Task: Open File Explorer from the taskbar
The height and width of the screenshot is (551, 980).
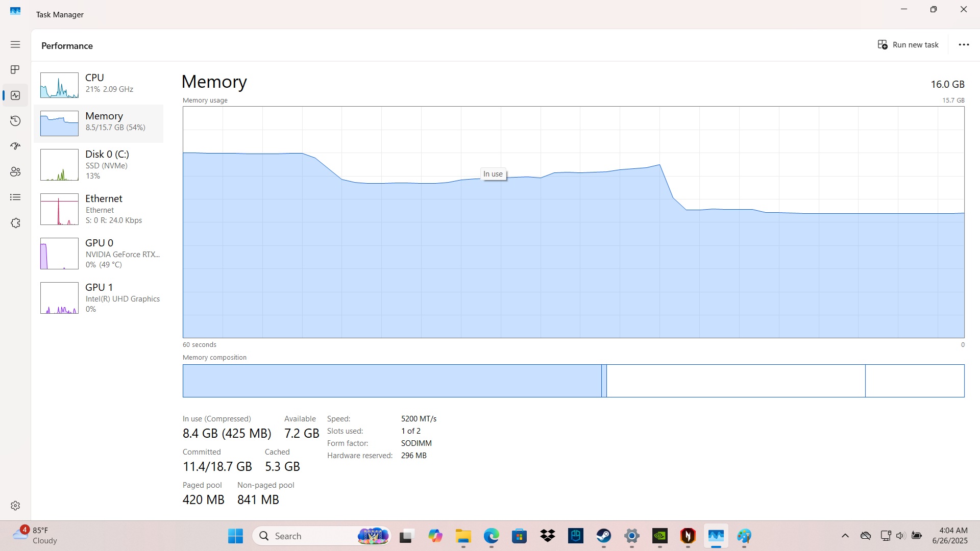Action: (x=463, y=536)
